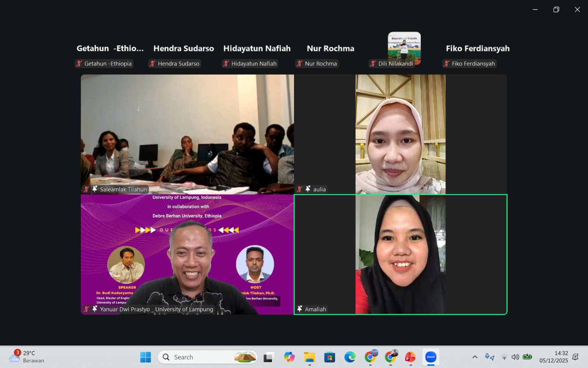
Task: Click muted mic icon on Saleamlak Tilahun's tile
Action: 86,189
